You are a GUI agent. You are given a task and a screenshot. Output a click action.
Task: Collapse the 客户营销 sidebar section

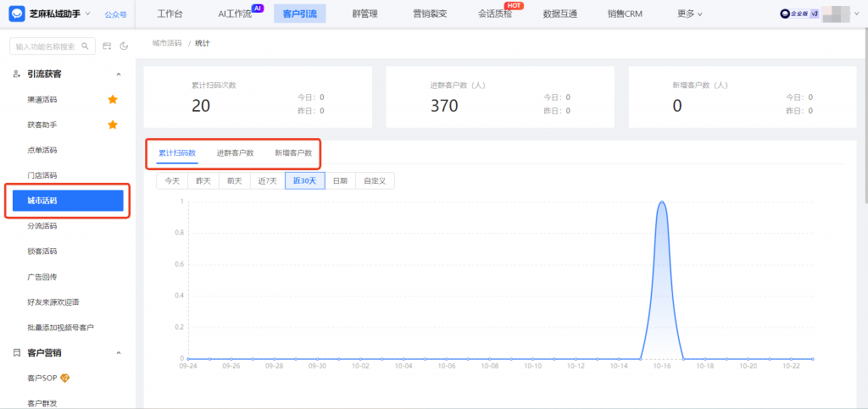[119, 352]
